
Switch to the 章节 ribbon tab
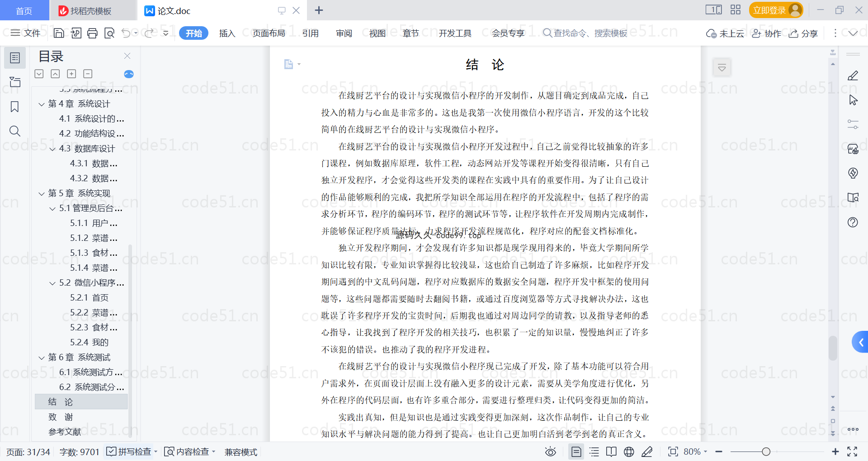[x=410, y=33]
